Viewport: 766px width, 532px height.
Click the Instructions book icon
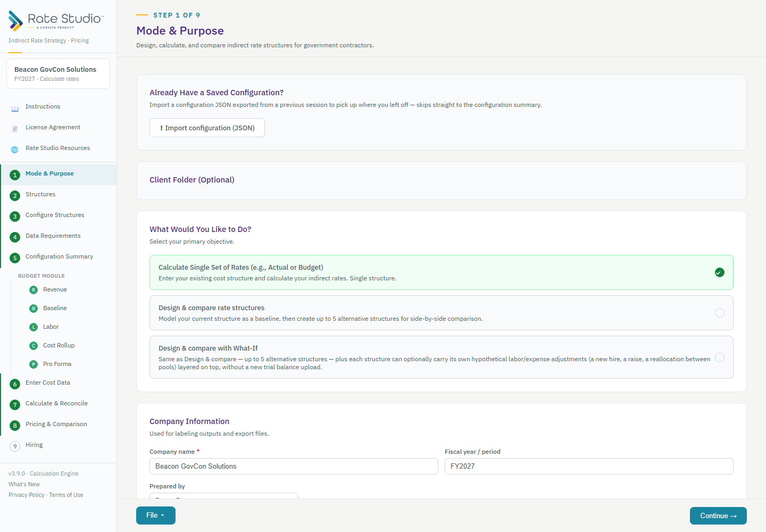point(15,109)
